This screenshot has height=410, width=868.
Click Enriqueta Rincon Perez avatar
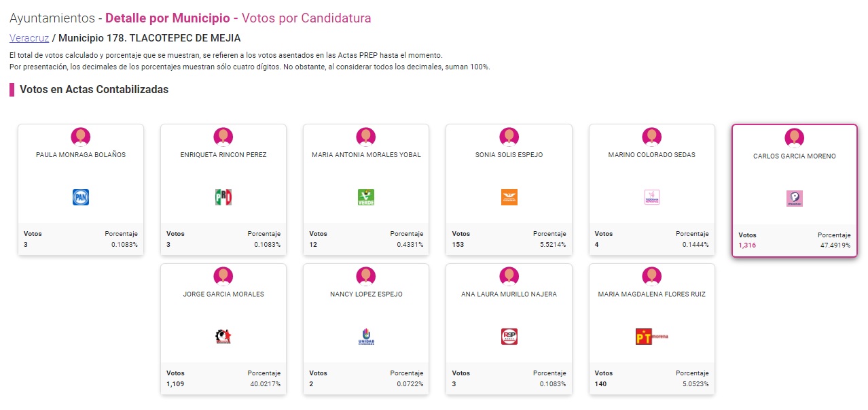(x=223, y=137)
